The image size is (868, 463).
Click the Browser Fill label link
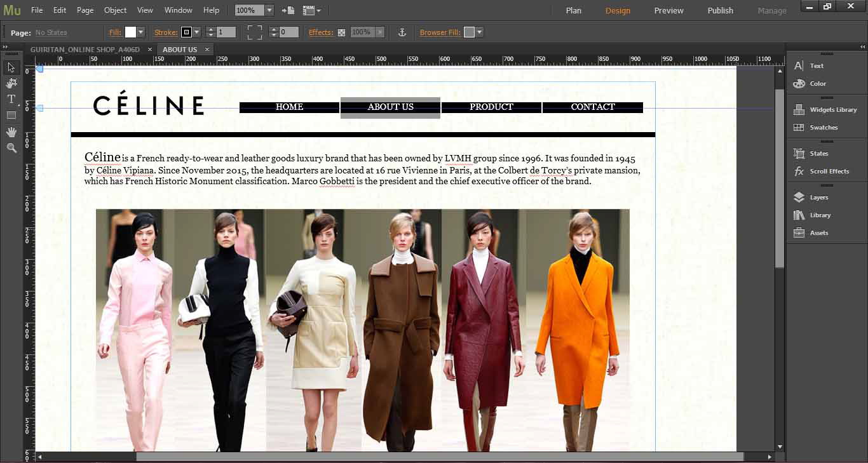440,32
